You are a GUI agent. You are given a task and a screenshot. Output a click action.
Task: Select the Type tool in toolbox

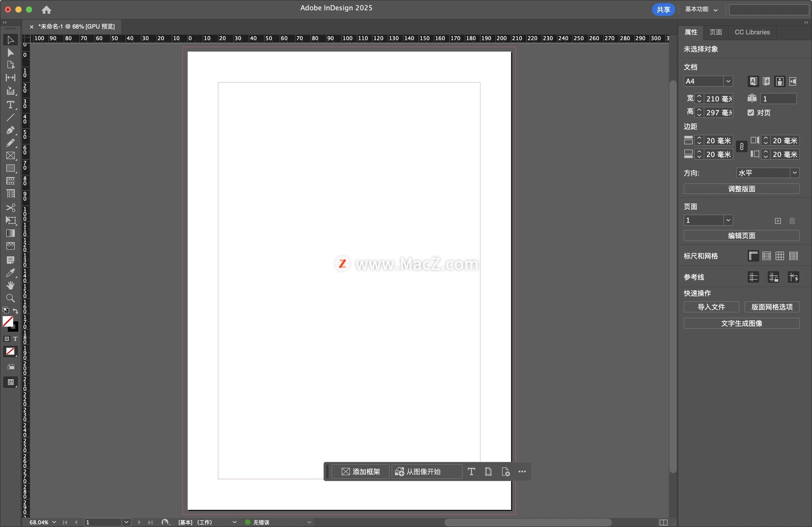(11, 105)
